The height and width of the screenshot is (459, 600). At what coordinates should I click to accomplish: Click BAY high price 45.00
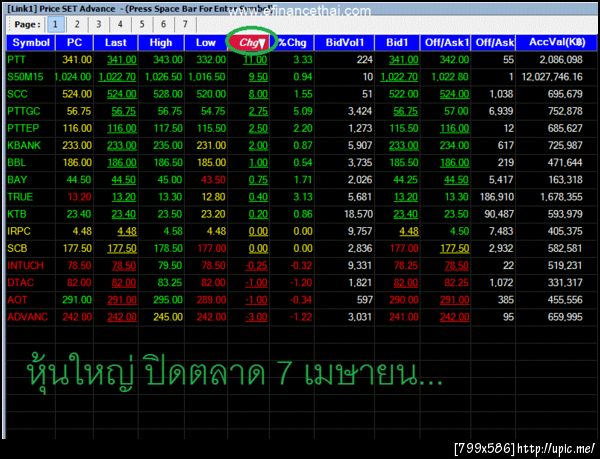point(170,180)
